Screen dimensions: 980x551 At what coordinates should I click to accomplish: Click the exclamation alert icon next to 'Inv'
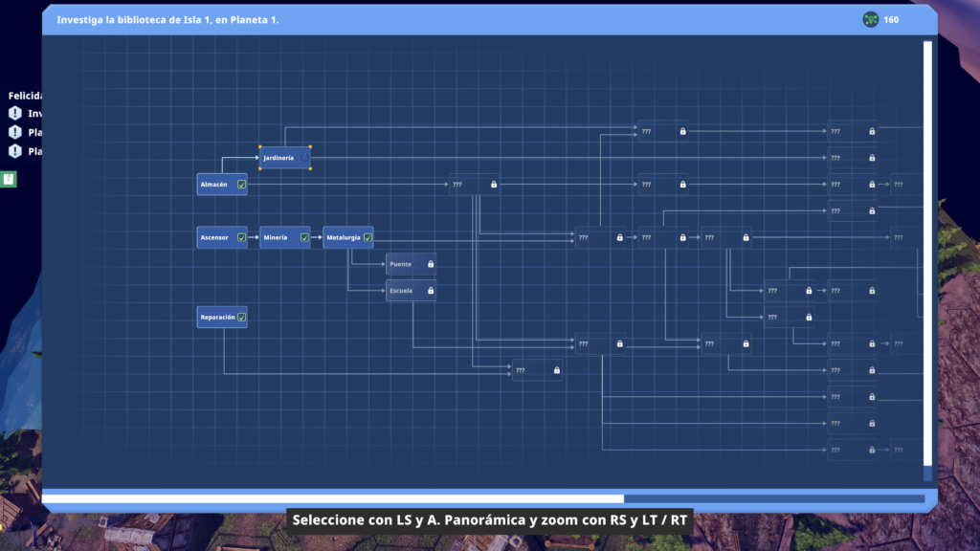14,114
